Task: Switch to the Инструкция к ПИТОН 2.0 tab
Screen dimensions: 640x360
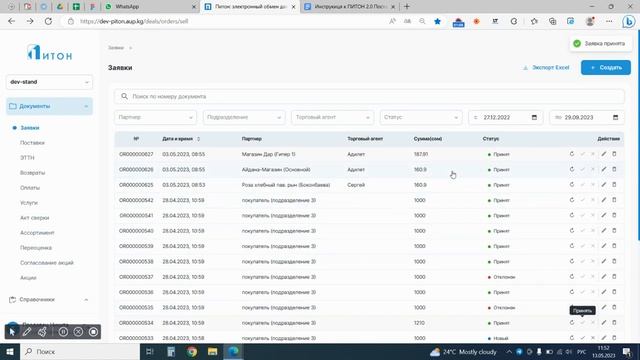Action: pos(350,7)
